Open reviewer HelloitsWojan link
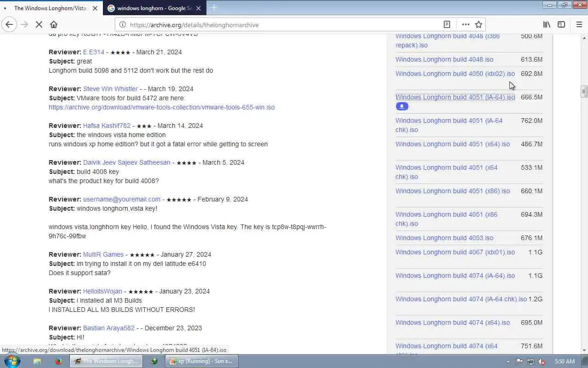Image resolution: width=588 pixels, height=368 pixels. point(102,291)
